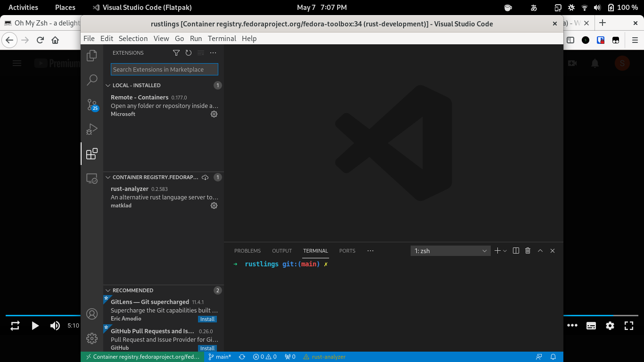Open the feedback icon in status bar
The height and width of the screenshot is (362, 644).
tap(539, 357)
